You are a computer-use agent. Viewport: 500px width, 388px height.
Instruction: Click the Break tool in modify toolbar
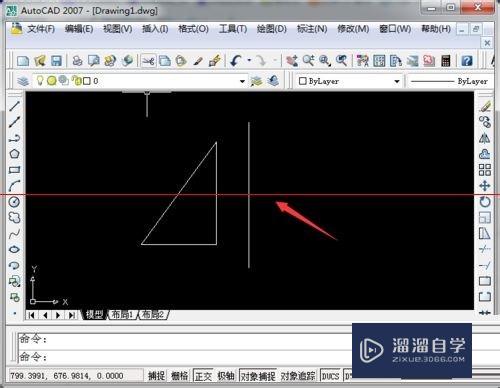(485, 297)
